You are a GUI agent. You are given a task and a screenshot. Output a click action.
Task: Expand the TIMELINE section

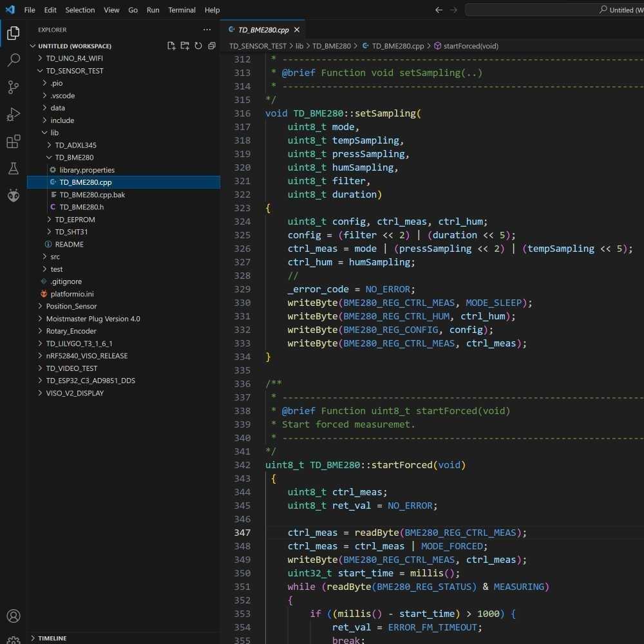52,638
